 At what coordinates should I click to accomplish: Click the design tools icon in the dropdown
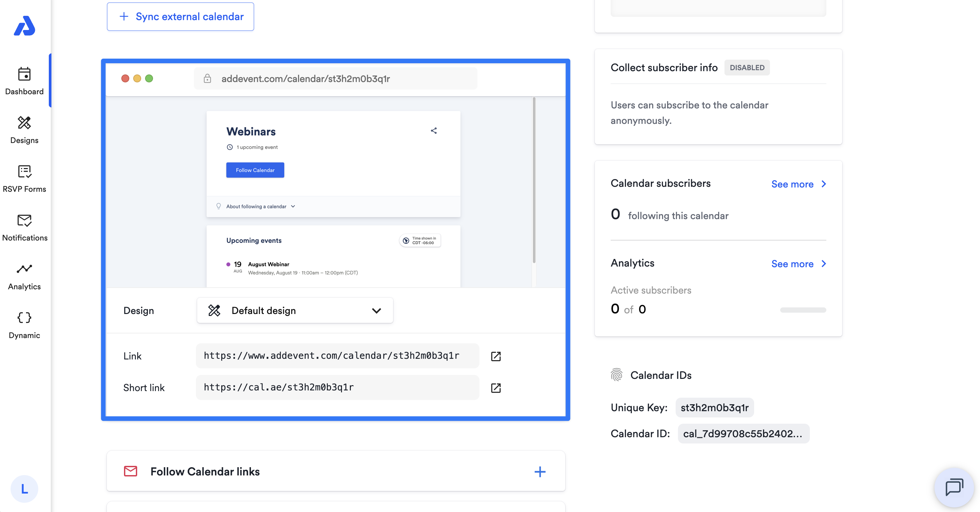(214, 311)
